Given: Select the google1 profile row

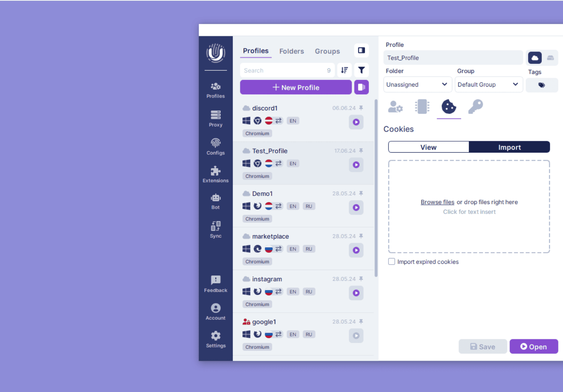Looking at the screenshot, I should tap(303, 334).
